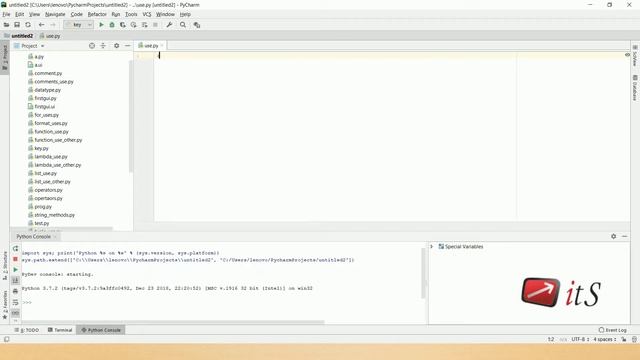Image resolution: width=640 pixels, height=360 pixels.
Task: Close the Python Console tab
Action: (55, 237)
